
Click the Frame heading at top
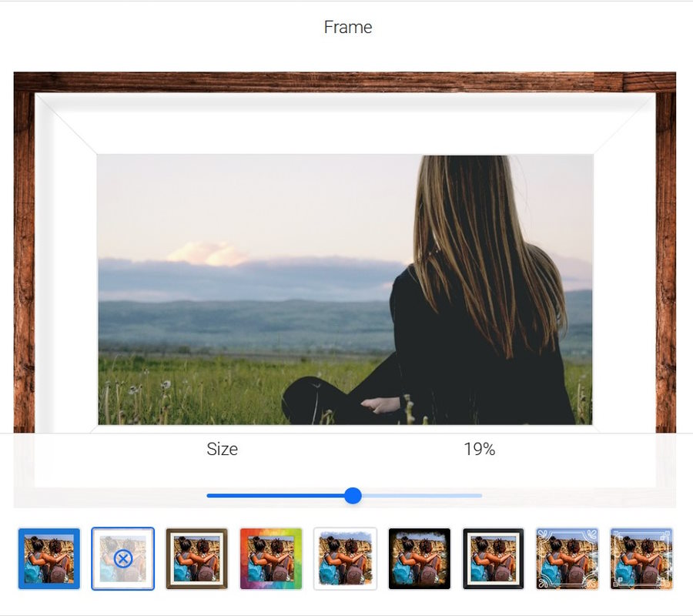point(347,27)
